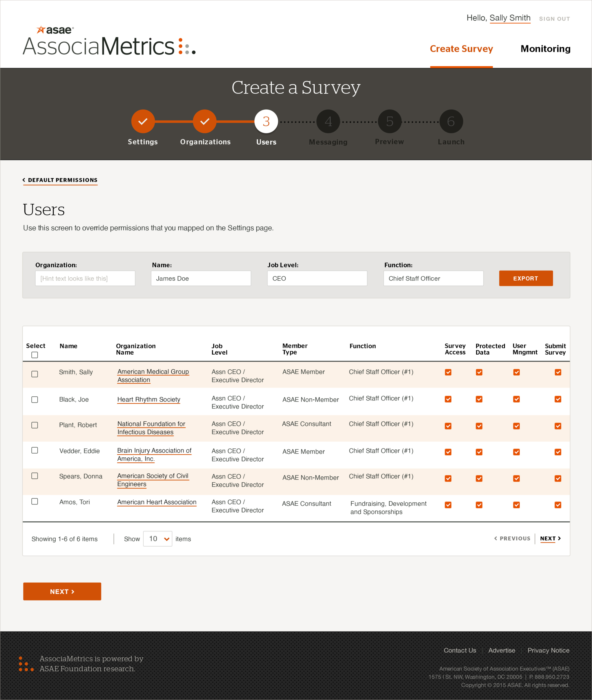Viewport: 592px width, 700px height.
Task: Open Brain Injury Association of America link
Action: (x=154, y=454)
